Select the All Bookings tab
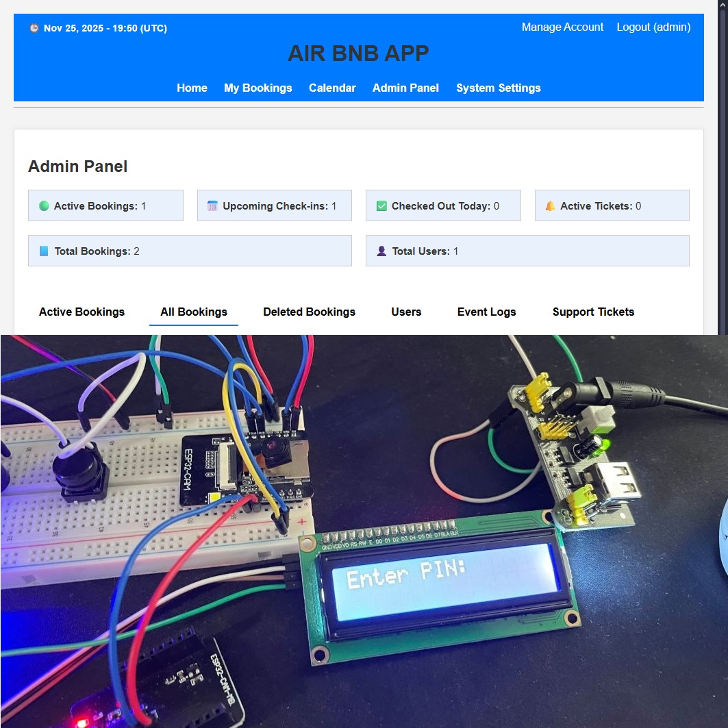Viewport: 728px width, 728px height. [194, 312]
